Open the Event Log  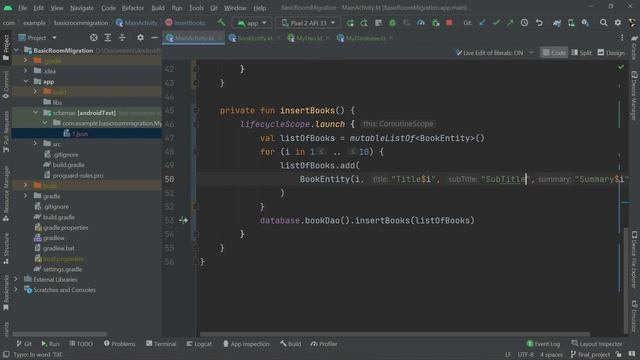coord(543,344)
